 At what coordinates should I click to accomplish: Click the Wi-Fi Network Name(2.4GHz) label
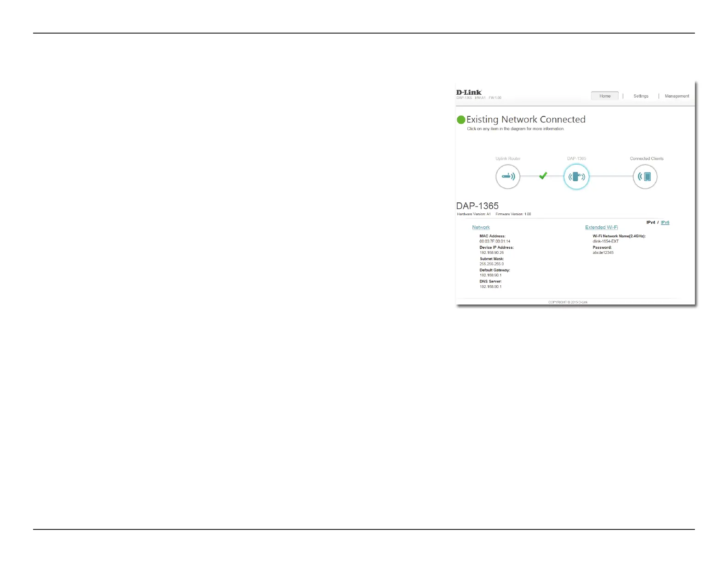619,236
